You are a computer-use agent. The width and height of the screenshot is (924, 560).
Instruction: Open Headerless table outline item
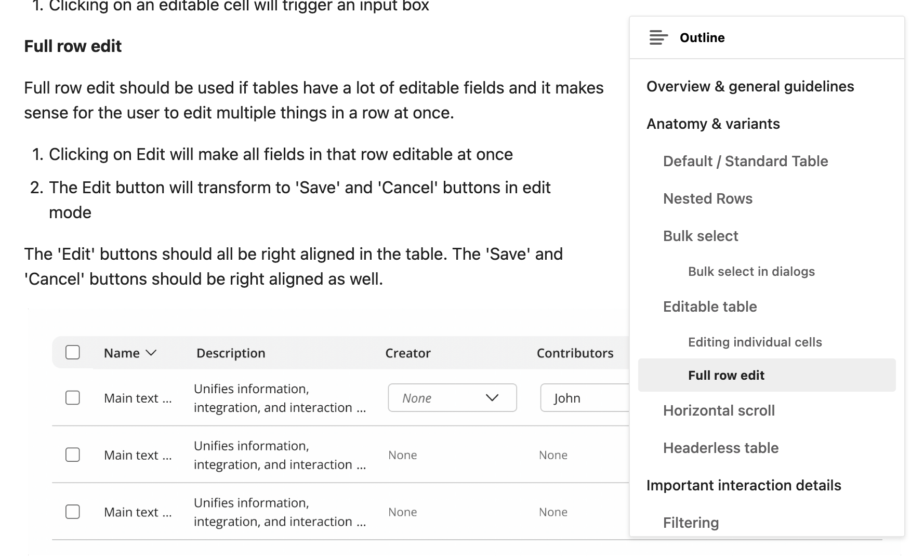[721, 448]
